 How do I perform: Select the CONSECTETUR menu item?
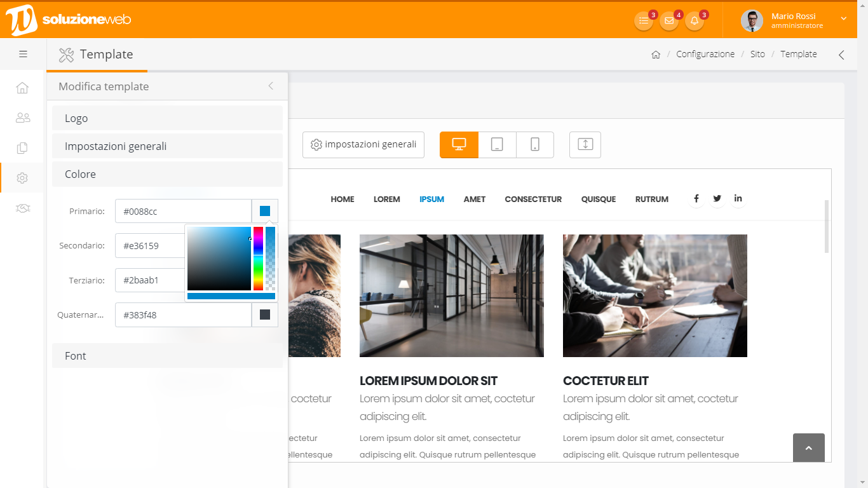533,200
